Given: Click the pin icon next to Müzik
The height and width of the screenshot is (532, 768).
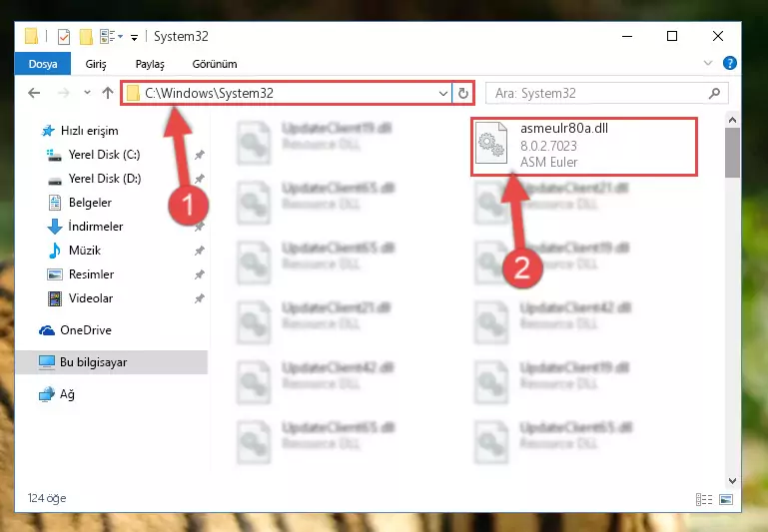Looking at the screenshot, I should pos(200,252).
